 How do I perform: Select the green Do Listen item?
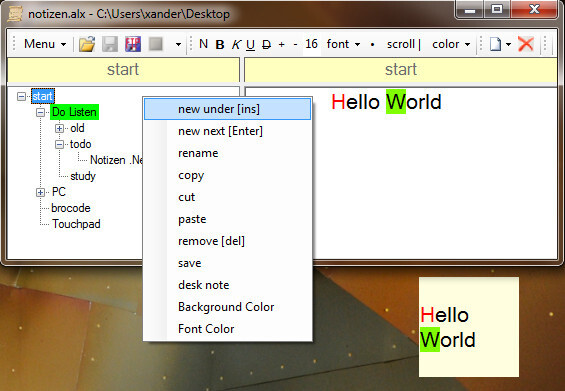74,112
